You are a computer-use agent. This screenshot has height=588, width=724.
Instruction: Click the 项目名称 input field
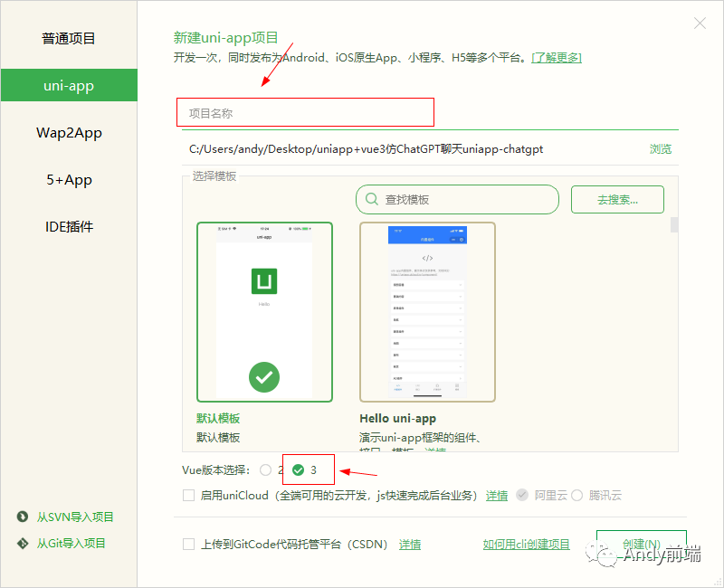(x=305, y=111)
